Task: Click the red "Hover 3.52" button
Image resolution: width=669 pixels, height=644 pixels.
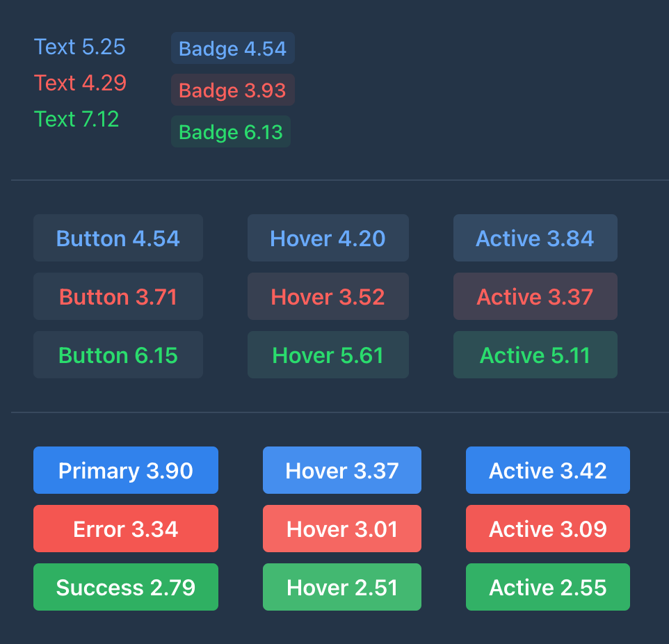Action: (328, 296)
